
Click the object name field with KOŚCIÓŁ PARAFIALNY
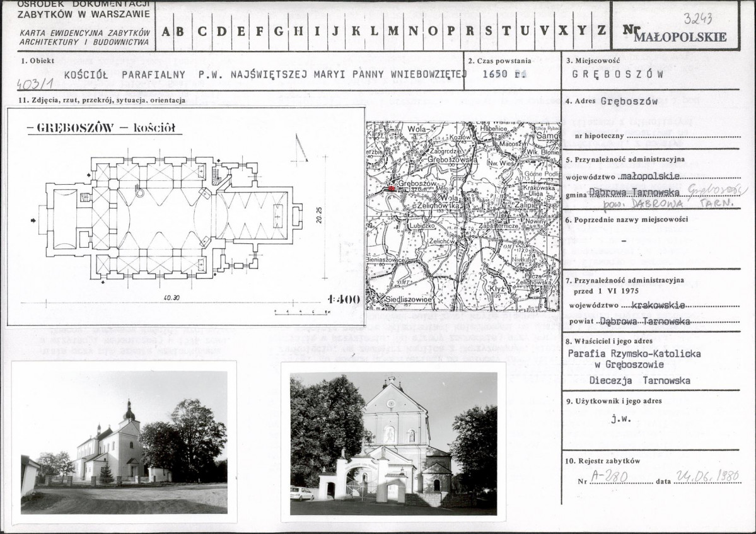(x=265, y=74)
